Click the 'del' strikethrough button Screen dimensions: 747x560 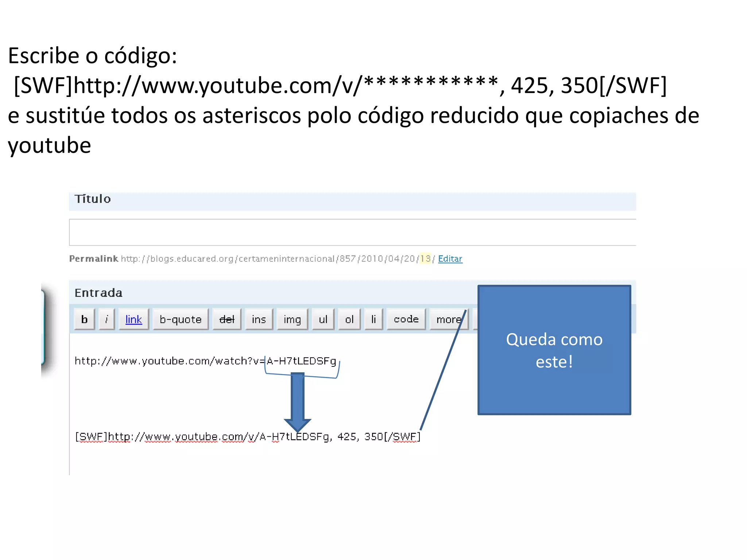pos(227,319)
